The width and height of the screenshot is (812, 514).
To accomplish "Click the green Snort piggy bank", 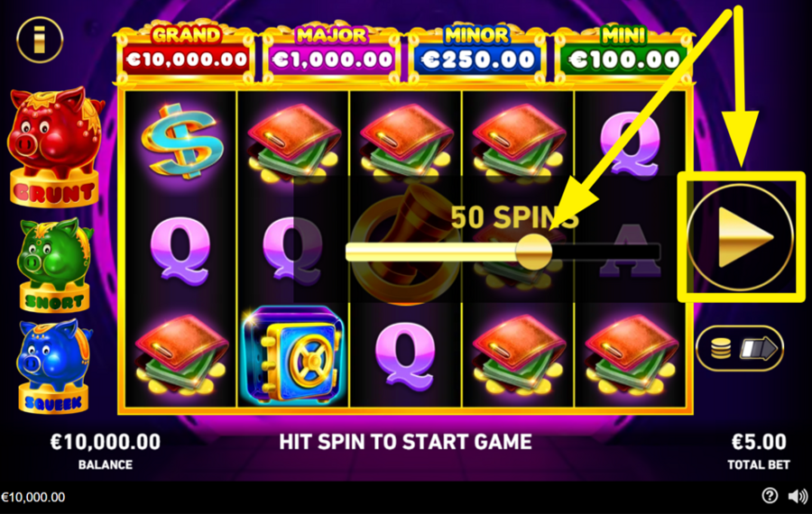I will [x=54, y=264].
